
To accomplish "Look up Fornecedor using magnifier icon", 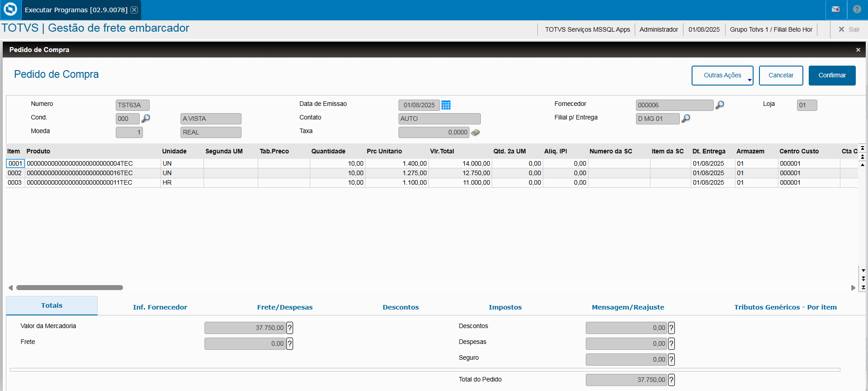I will [720, 105].
